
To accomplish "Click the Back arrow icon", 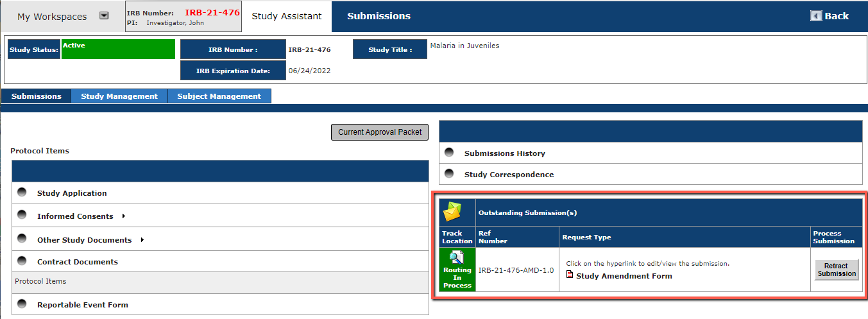I will [816, 16].
